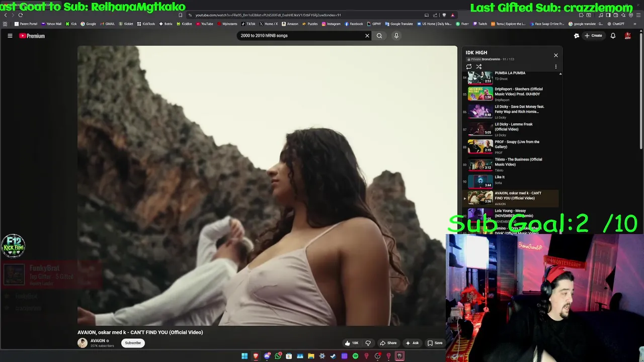This screenshot has width=644, height=362.
Task: Open AVAION channel avatar
Action: (83, 343)
